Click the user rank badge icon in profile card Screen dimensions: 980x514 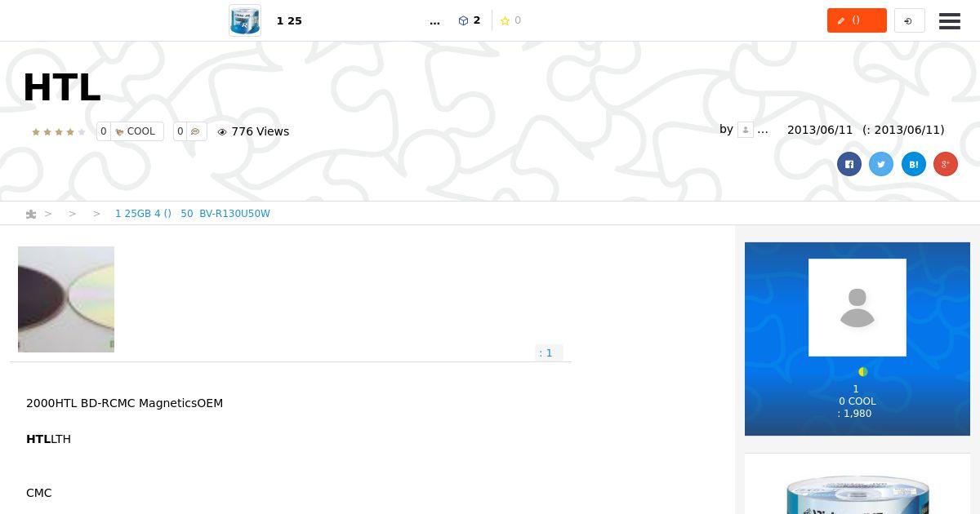(x=862, y=372)
